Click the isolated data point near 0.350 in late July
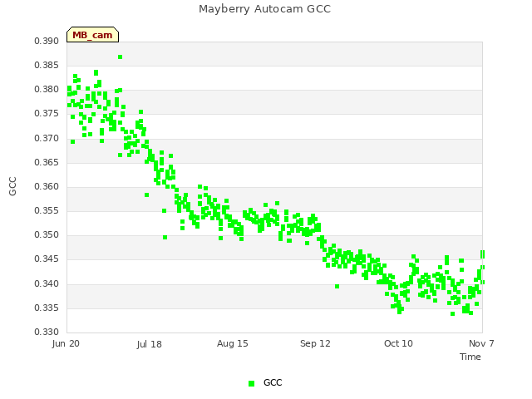532x399 pixels. 165,237
